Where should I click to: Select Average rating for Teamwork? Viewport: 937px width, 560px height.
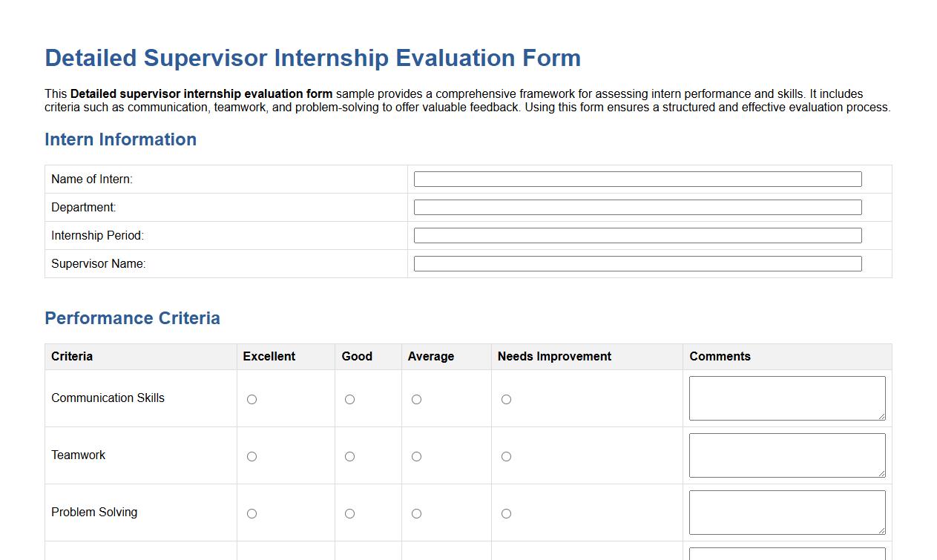[x=416, y=456]
